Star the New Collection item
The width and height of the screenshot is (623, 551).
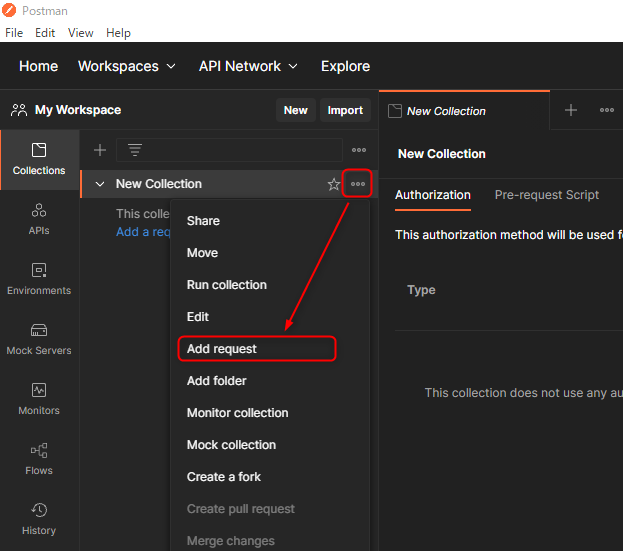coord(334,184)
